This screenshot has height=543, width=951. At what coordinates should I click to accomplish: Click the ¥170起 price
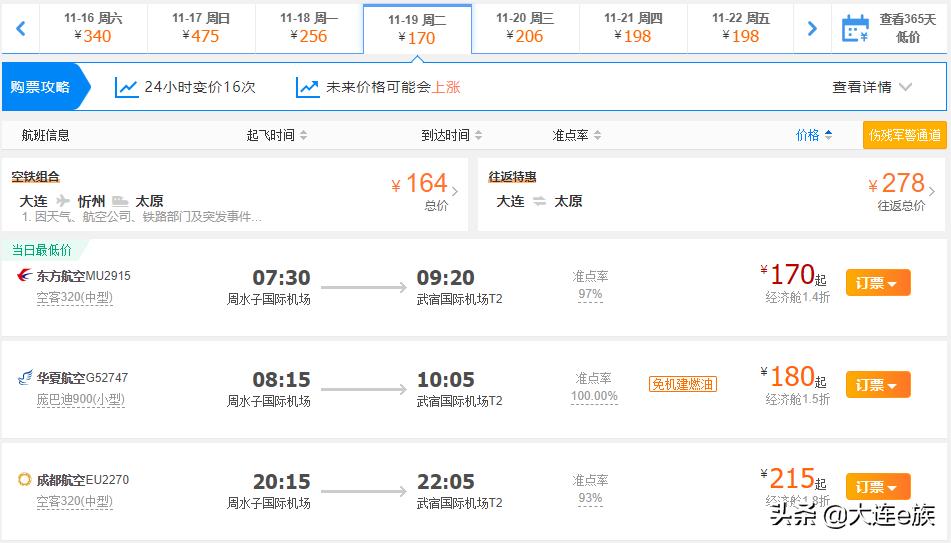point(793,275)
